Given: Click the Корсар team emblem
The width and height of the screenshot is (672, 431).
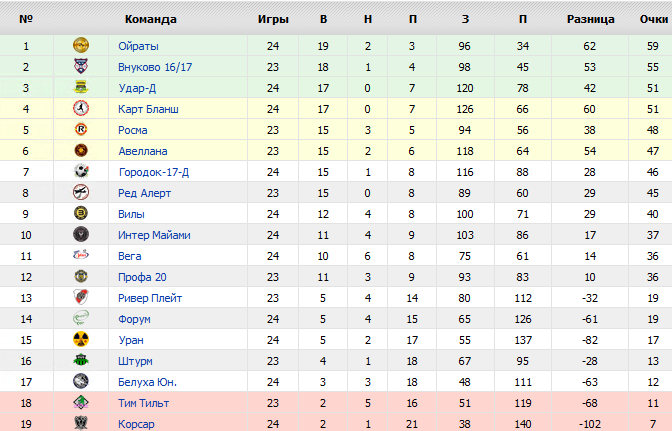Looking at the screenshot, I should coord(81,423).
